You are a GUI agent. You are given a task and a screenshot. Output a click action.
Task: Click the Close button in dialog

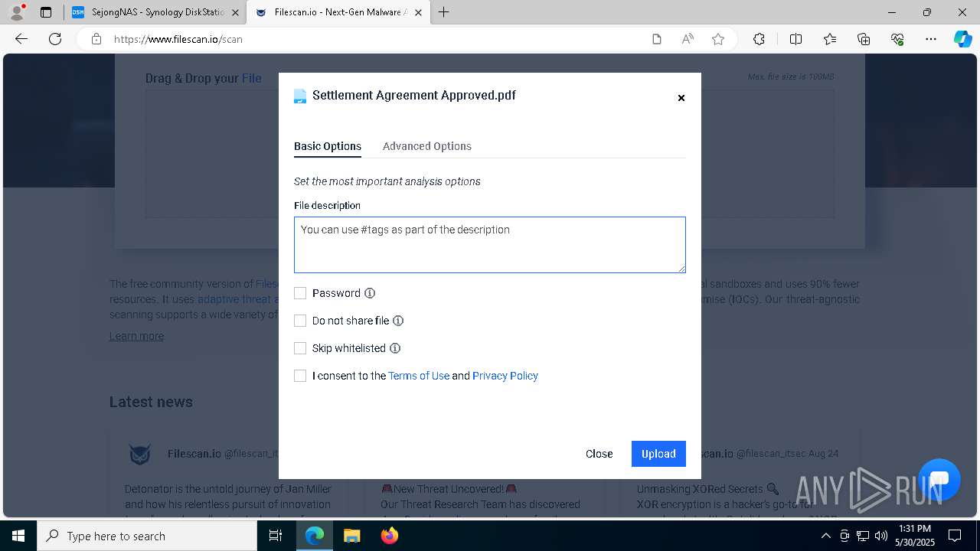click(599, 454)
